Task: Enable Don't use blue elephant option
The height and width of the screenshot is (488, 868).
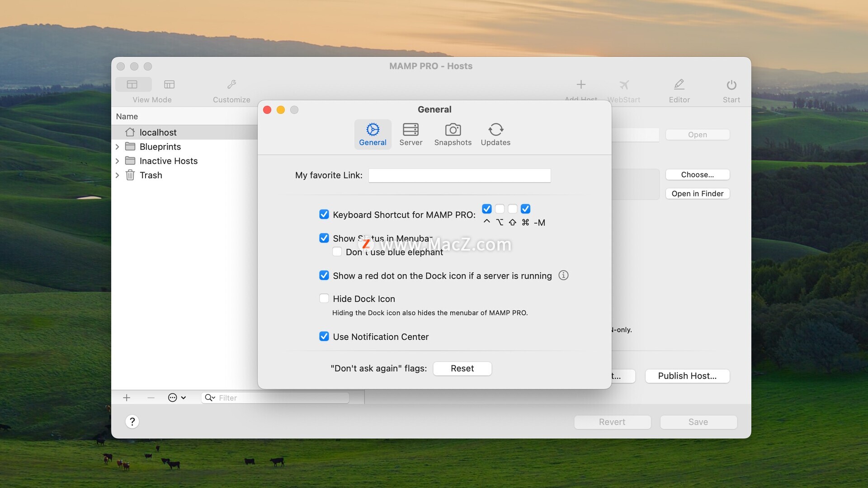Action: (x=337, y=252)
